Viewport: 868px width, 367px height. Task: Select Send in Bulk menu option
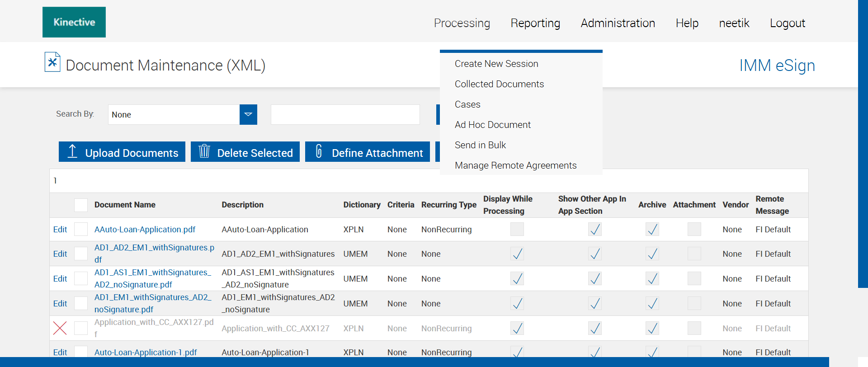(x=480, y=145)
